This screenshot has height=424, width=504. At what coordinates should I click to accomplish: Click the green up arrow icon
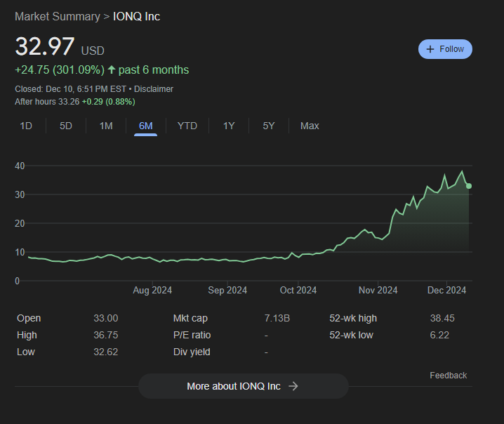[112, 69]
